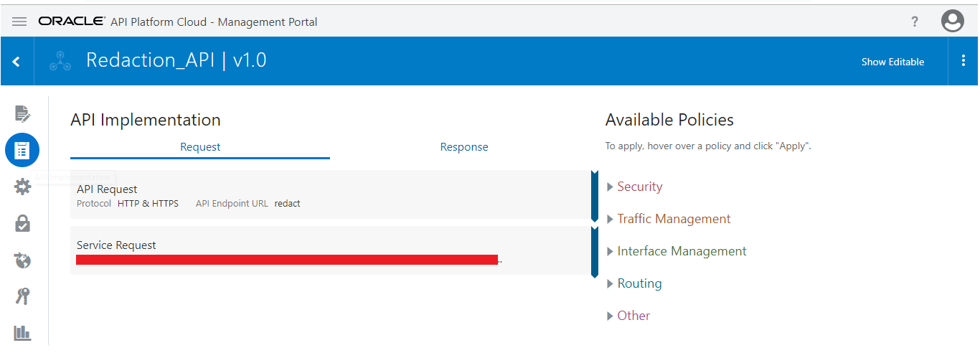Expand the Traffic Management policies group
This screenshot has width=980, height=353.
point(669,219)
